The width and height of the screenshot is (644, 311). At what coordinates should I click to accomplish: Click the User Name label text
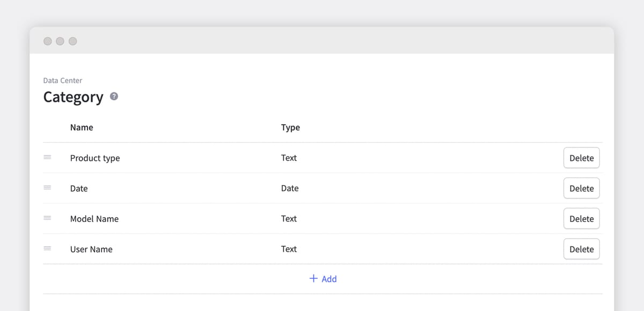[x=91, y=249]
